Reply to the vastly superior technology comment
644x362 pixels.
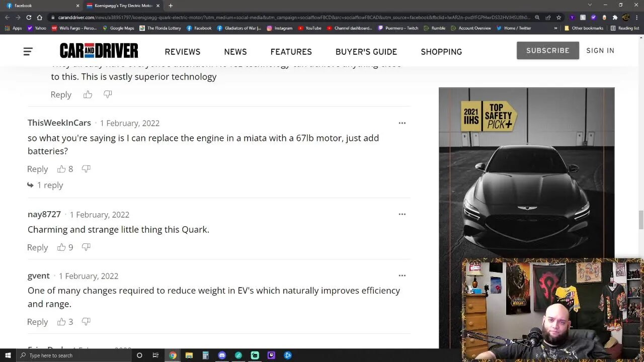(61, 95)
